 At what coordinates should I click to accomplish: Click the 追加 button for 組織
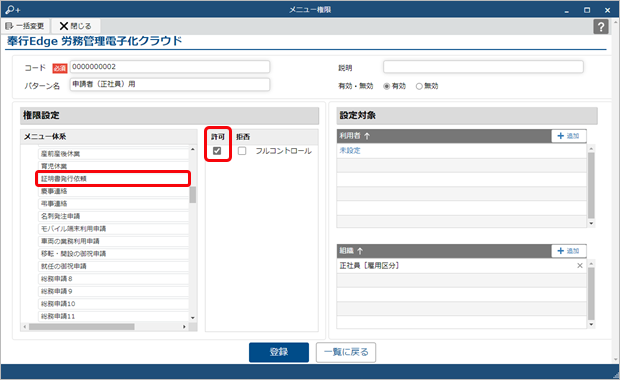(x=568, y=251)
